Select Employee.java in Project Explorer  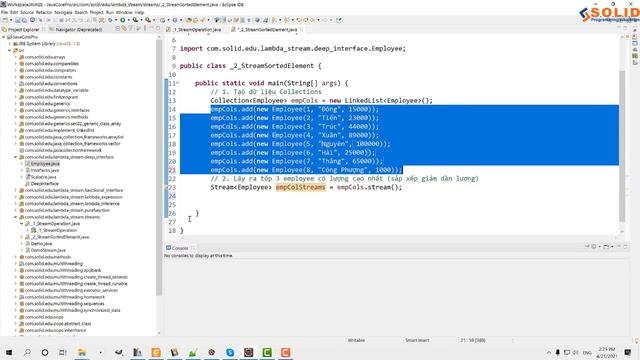(x=42, y=164)
